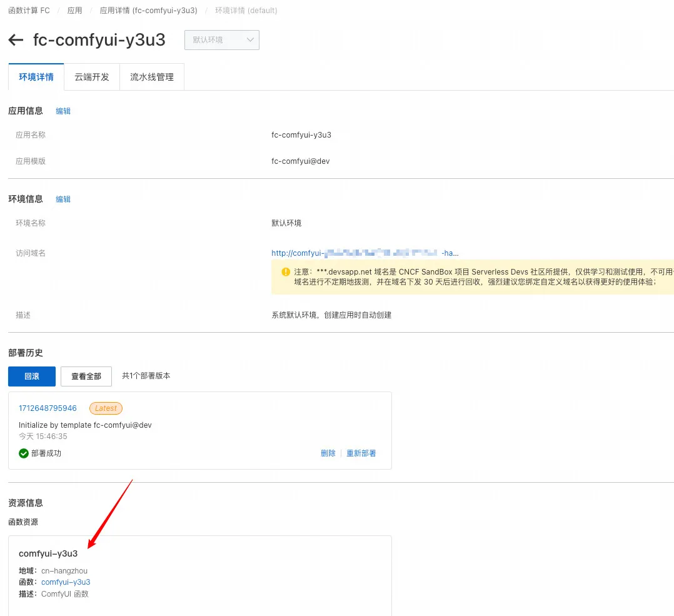The image size is (674, 616).
Task: Click the yellow warning icon in the notice
Action: pyautogui.click(x=285, y=271)
